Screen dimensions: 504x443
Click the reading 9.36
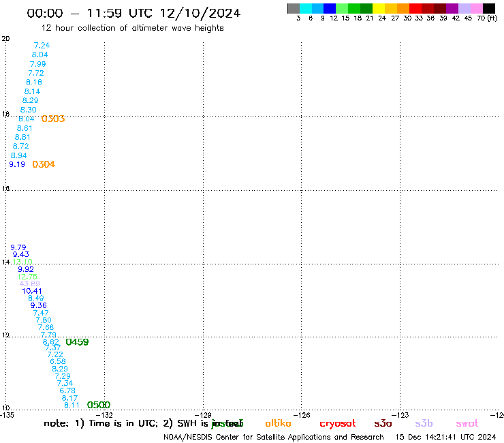point(39,305)
